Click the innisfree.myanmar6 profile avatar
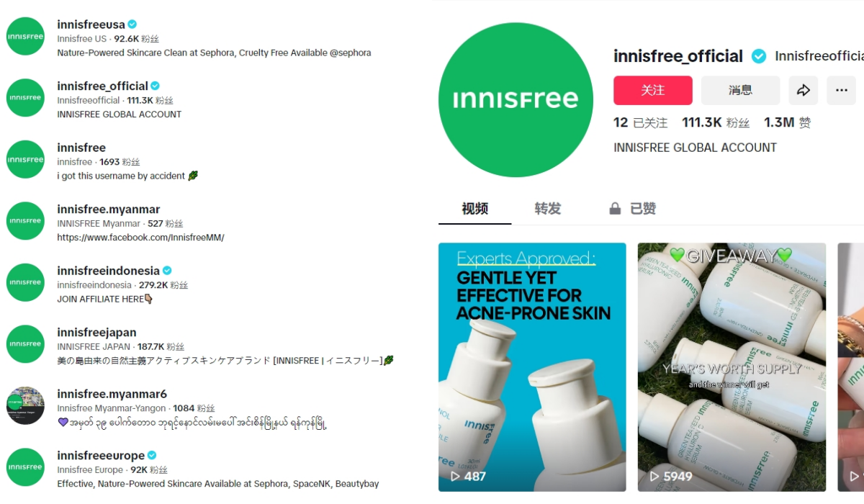 click(25, 406)
